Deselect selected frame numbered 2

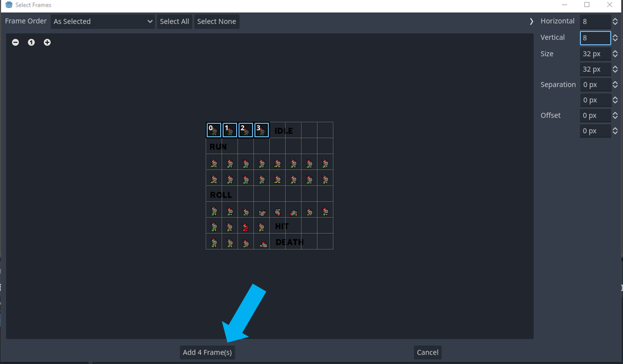(246, 130)
